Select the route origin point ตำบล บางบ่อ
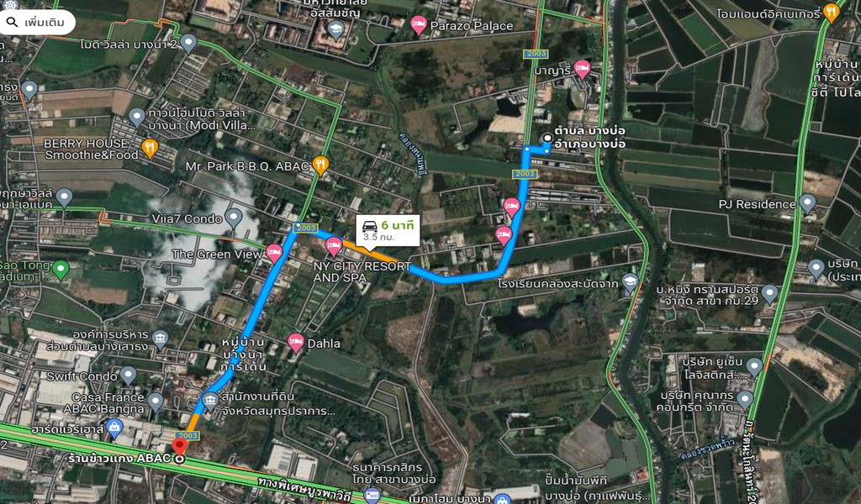861x504 pixels. coord(547,139)
